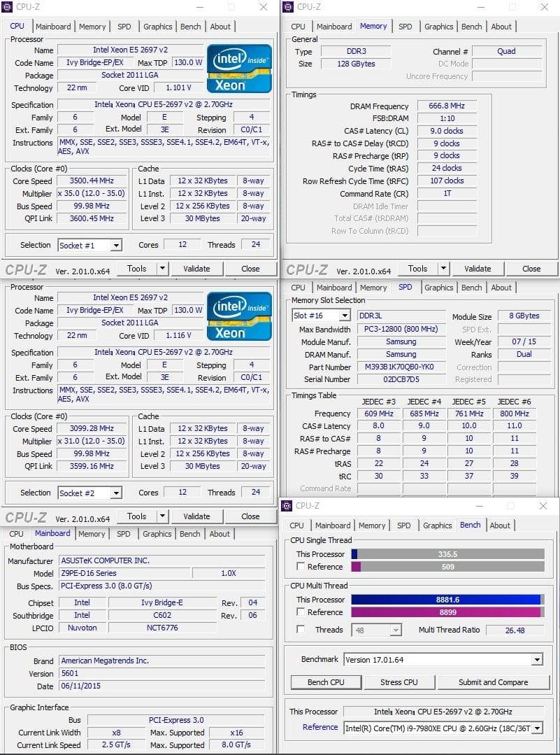This screenshot has height=755, width=560.
Task: Click the Reference link label in the Bench window
Action: tap(320, 727)
